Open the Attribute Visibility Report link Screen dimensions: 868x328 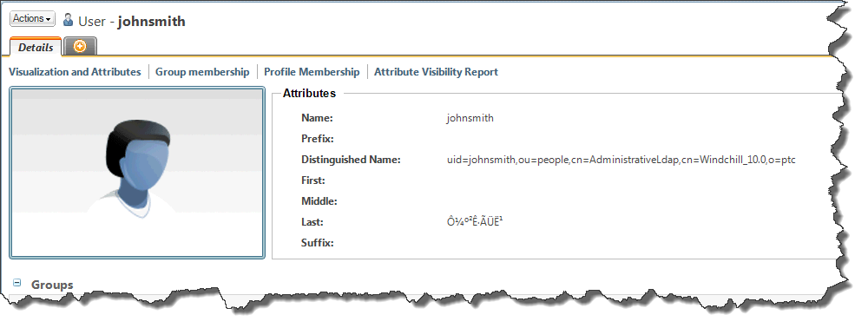[x=437, y=72]
